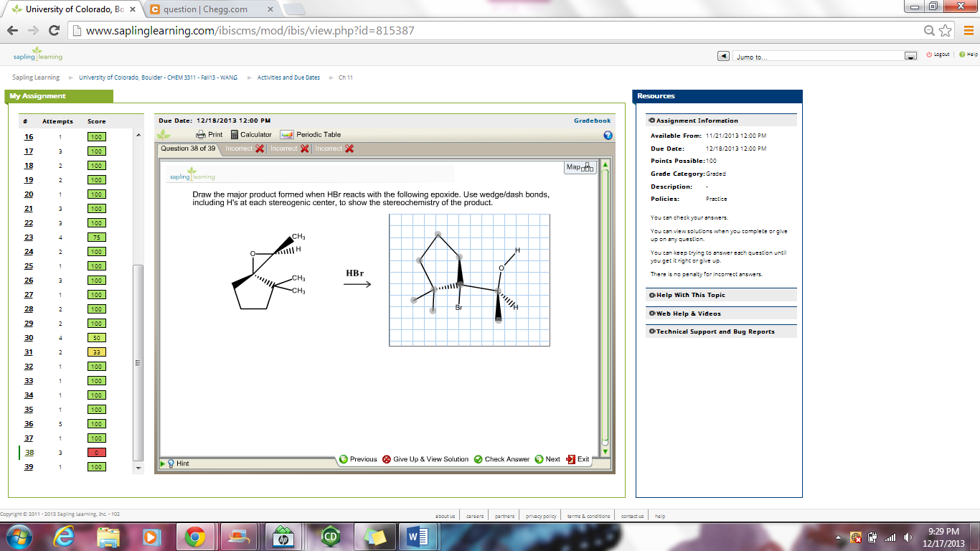This screenshot has width=980, height=551.
Task: Expand the Hint section
Action: click(x=174, y=463)
